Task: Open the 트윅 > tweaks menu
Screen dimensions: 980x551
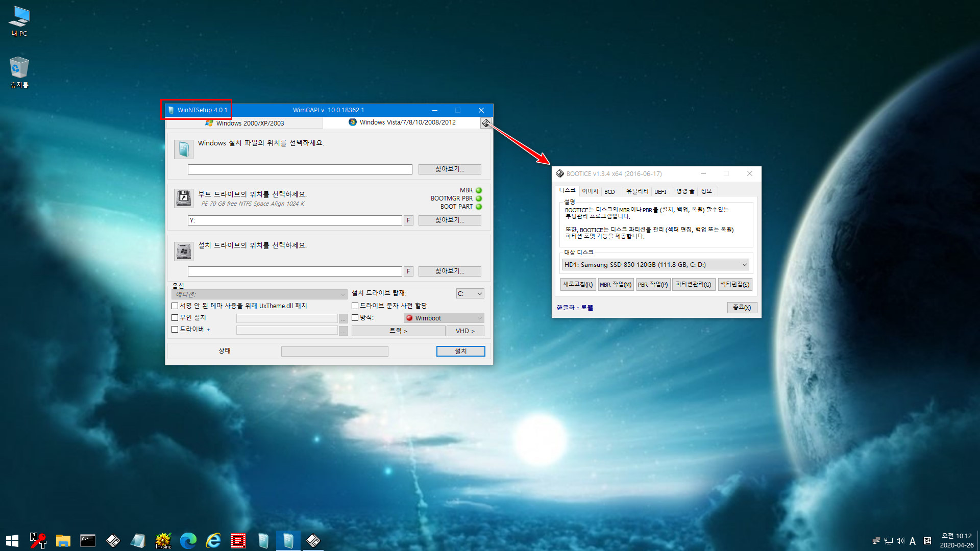Action: pyautogui.click(x=398, y=331)
